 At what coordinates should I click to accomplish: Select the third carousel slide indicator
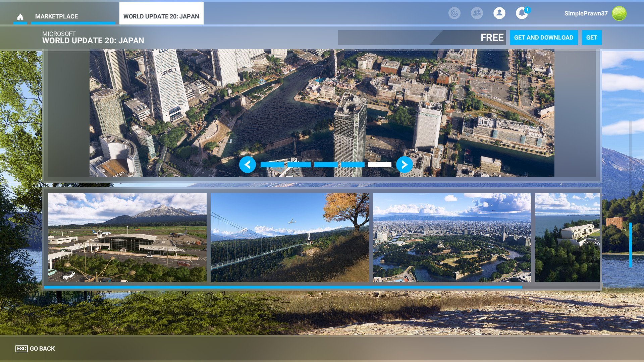[x=326, y=165]
